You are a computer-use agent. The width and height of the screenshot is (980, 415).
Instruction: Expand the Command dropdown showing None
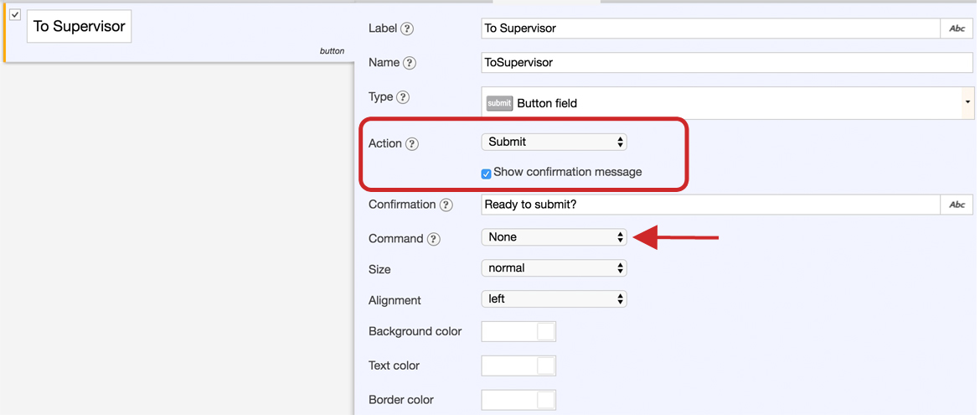point(554,237)
